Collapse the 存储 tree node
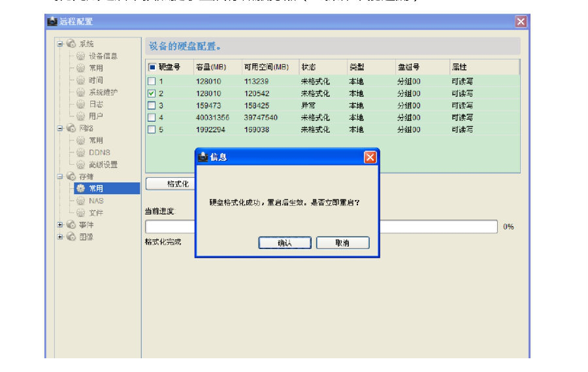 click(60, 177)
